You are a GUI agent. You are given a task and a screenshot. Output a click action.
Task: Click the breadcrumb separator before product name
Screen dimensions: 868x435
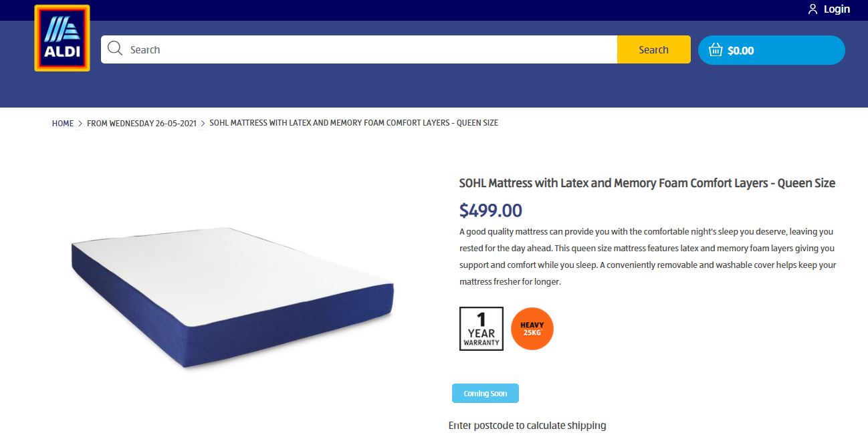click(x=203, y=123)
